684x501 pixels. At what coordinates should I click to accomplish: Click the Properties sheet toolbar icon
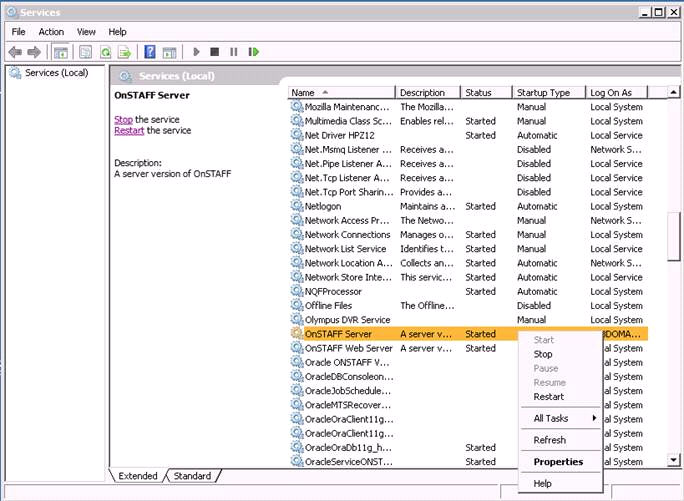click(86, 52)
